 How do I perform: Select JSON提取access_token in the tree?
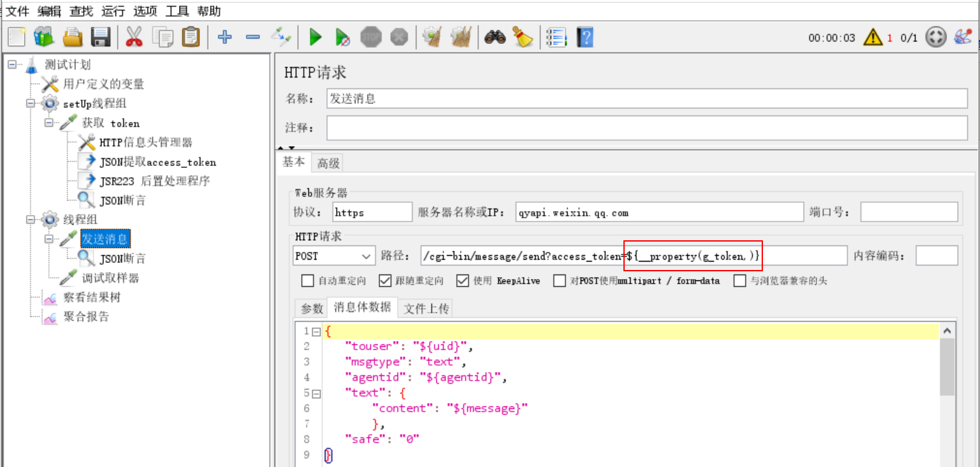coord(158,161)
